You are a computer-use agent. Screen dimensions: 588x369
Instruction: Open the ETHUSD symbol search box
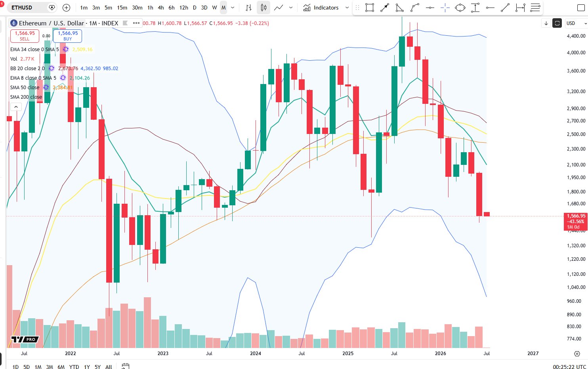tap(32, 8)
